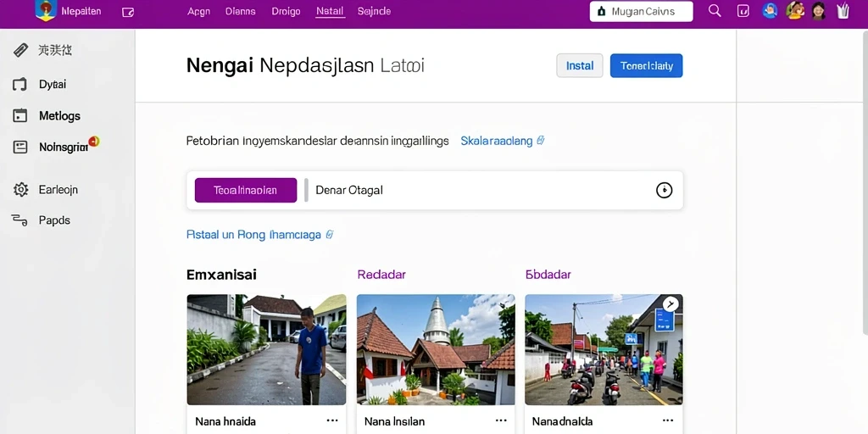Screen dimensions: 868x434
Task: Open the Sejncle menu item
Action: (x=374, y=11)
